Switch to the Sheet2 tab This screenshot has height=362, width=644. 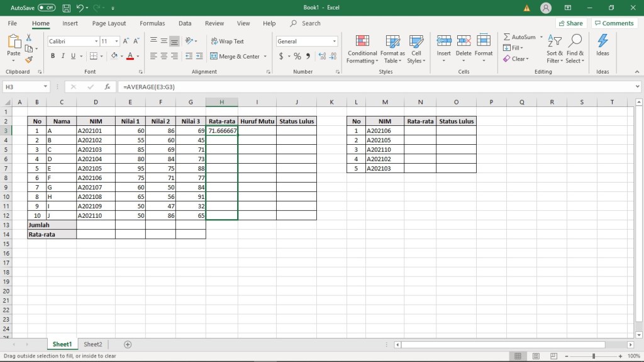pos(93,344)
